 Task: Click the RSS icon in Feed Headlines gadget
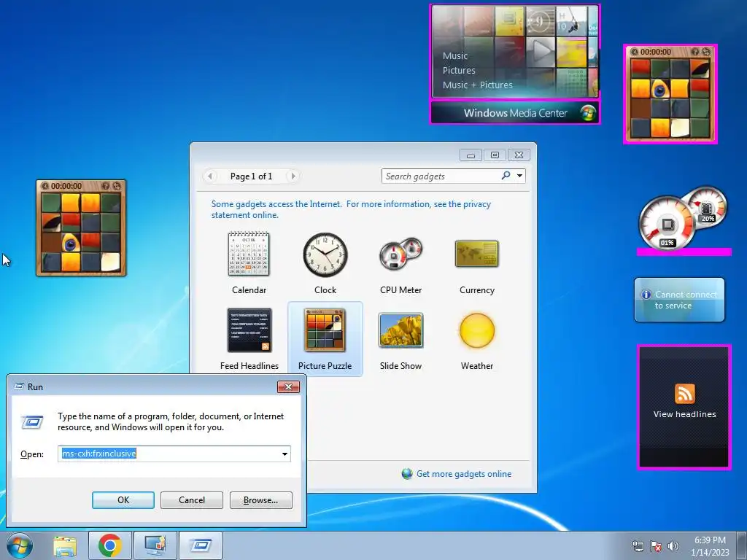[x=684, y=394]
